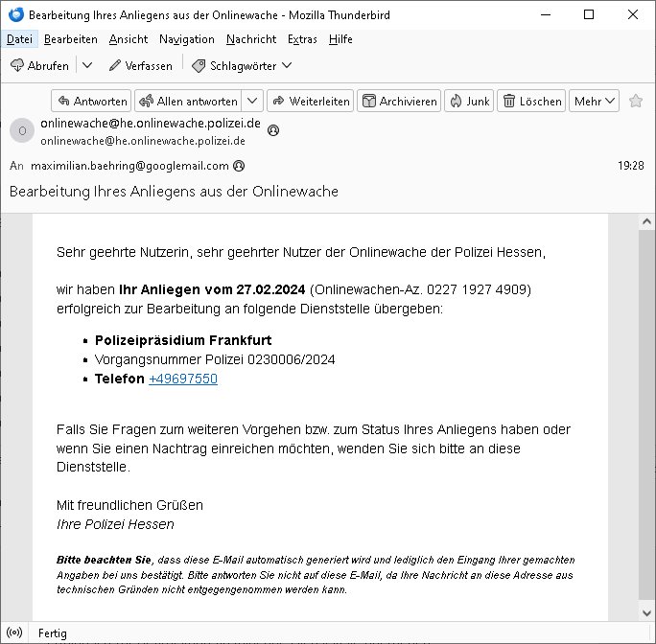Click Allen antworten reply-all button
This screenshot has height=644, width=656.
pyautogui.click(x=187, y=101)
